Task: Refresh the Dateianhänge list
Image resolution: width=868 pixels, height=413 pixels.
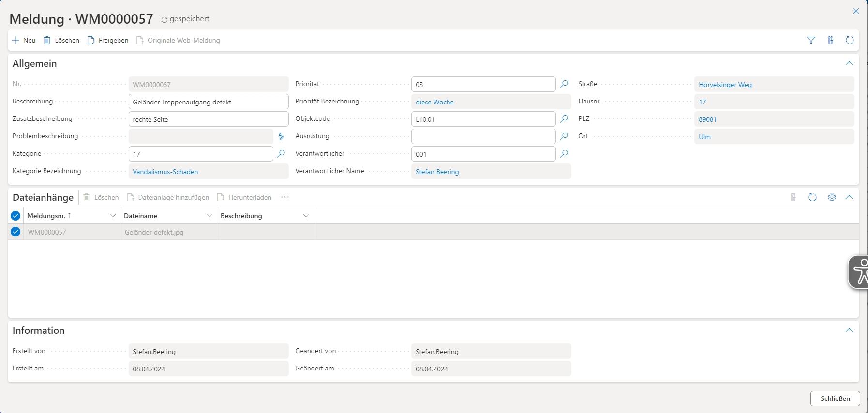Action: pyautogui.click(x=812, y=197)
